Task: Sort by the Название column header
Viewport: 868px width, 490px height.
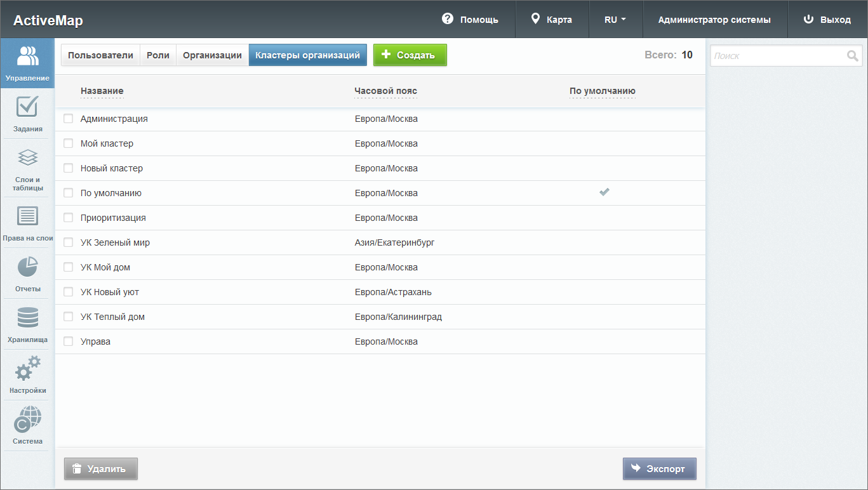Action: tap(102, 91)
